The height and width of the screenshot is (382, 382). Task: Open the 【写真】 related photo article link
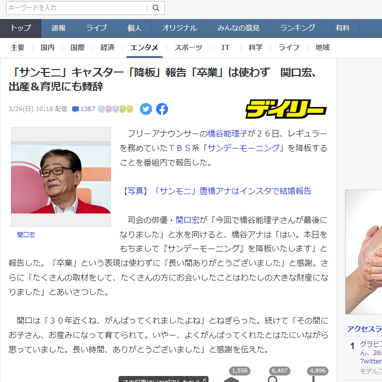pos(216,191)
